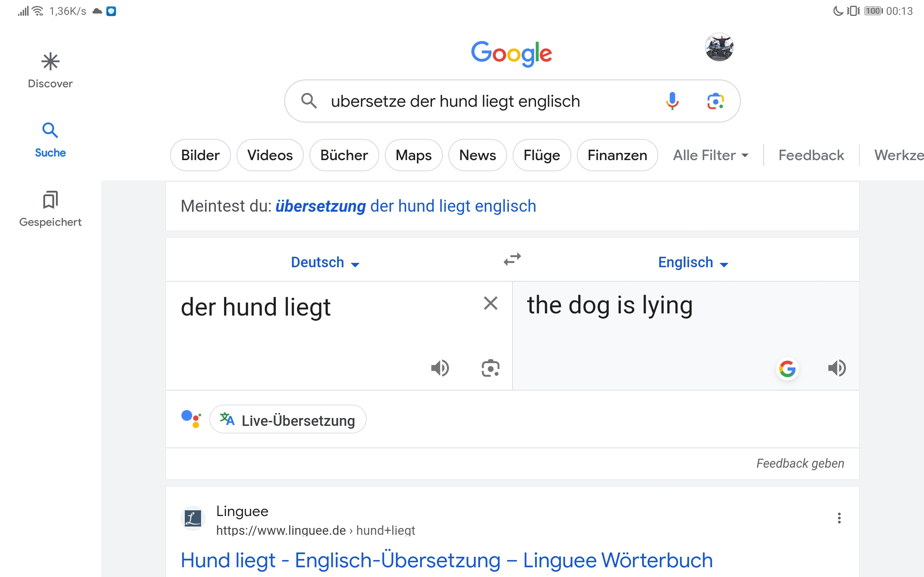
Task: Listen to the German source pronunciation
Action: point(440,368)
